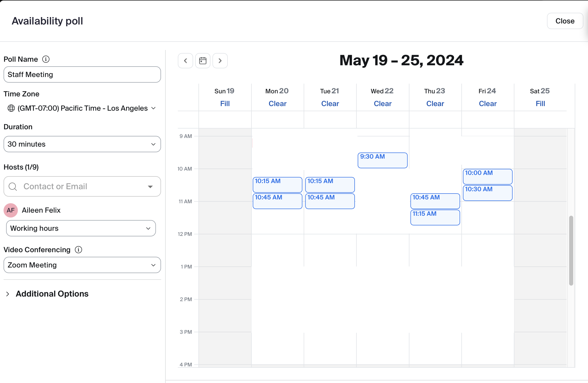
Task: Open the calendar date picker icon
Action: (203, 61)
